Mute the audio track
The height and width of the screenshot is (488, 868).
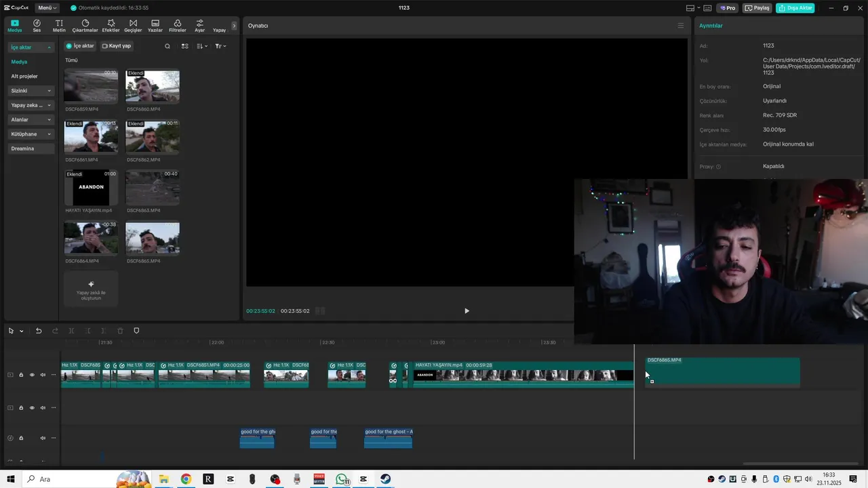[x=43, y=438]
